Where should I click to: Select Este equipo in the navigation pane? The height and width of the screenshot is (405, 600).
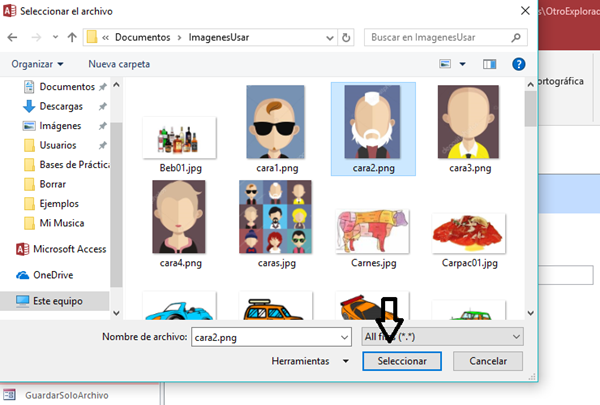[x=54, y=301]
